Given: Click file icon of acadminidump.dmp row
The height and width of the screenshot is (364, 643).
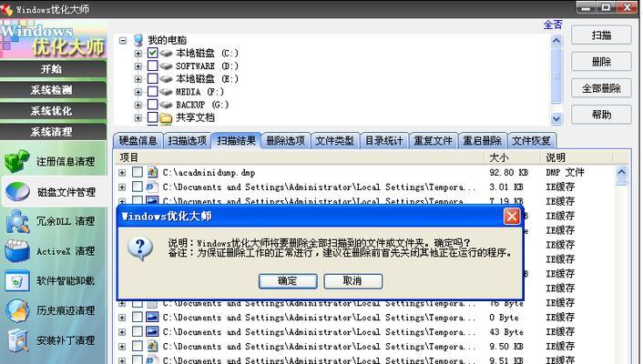Looking at the screenshot, I should [152, 172].
